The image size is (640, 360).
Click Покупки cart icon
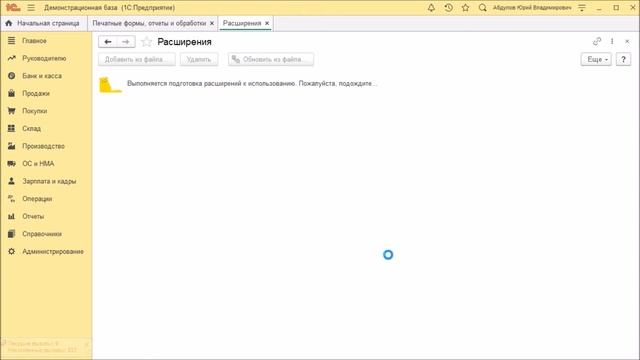tap(11, 111)
